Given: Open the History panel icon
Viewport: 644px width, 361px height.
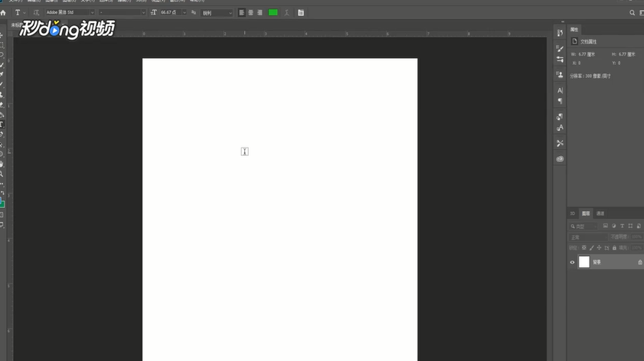Looking at the screenshot, I should [560, 33].
